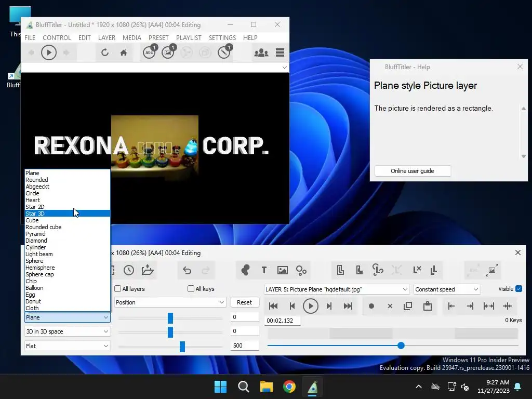This screenshot has height=399, width=532.
Task: Create a key with the record dot
Action: [371, 306]
